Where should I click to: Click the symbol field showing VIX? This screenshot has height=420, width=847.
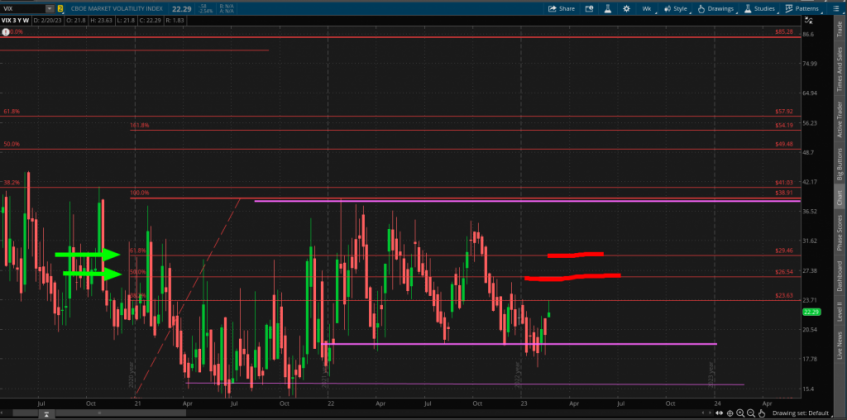[23, 9]
